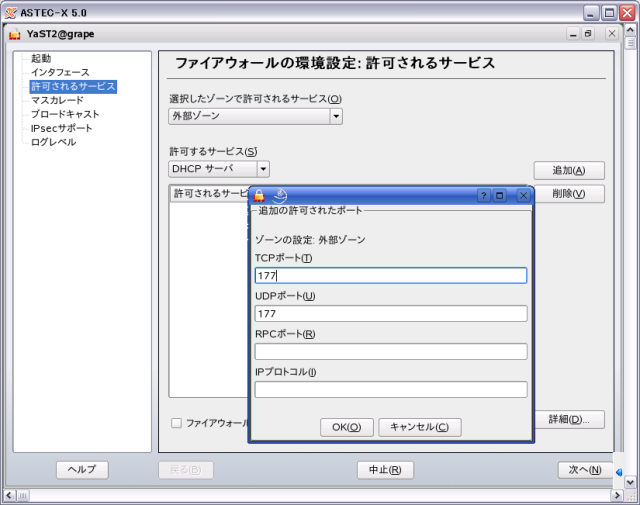The image size is (640, 505).
Task: Toggle the ファイアウォール checkbox
Action: 176,423
